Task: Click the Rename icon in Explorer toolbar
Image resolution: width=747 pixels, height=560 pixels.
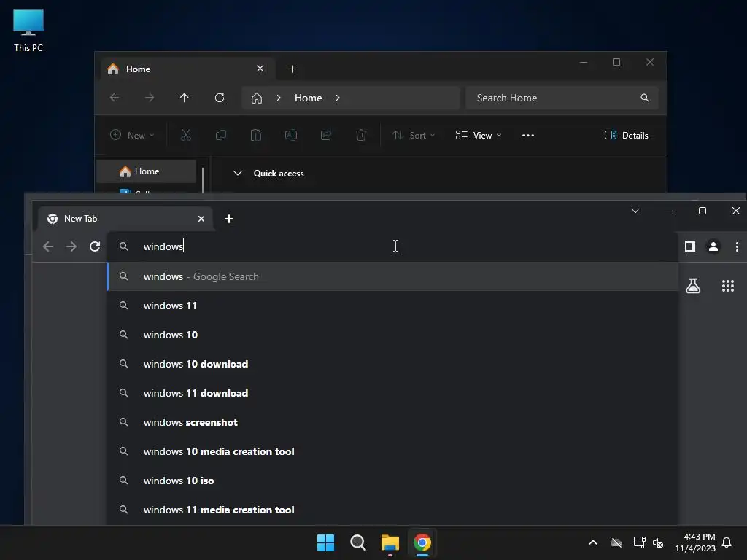Action: 291,135
